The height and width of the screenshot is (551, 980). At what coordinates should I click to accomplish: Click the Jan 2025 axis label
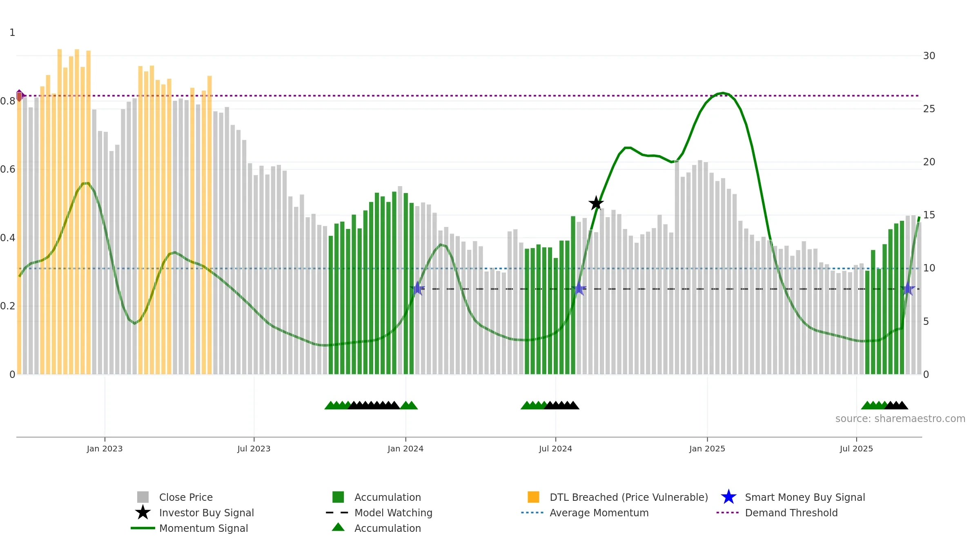pos(707,449)
